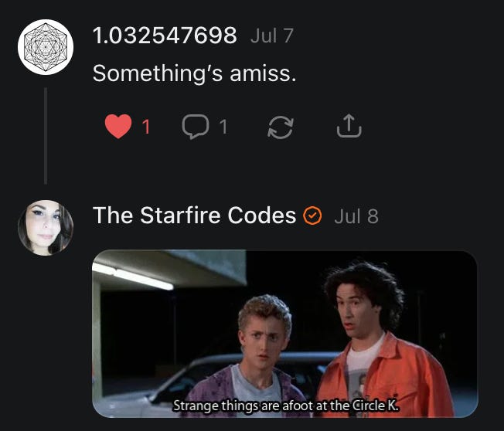Image resolution: width=504 pixels, height=431 pixels.
Task: Restack the post using circular arrows icon
Action: click(x=281, y=127)
